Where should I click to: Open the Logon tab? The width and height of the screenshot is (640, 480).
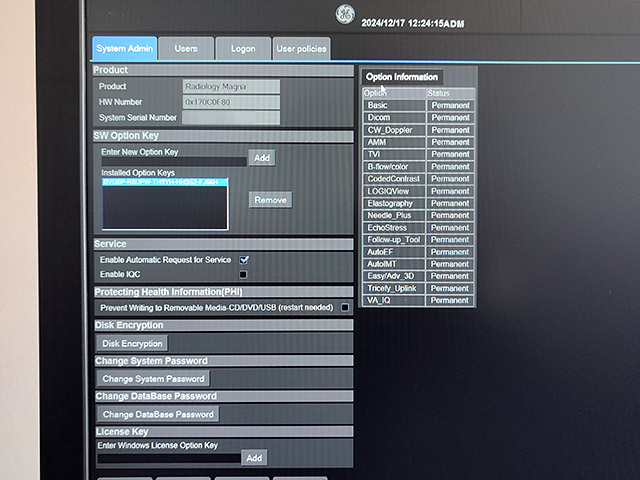coord(243,49)
